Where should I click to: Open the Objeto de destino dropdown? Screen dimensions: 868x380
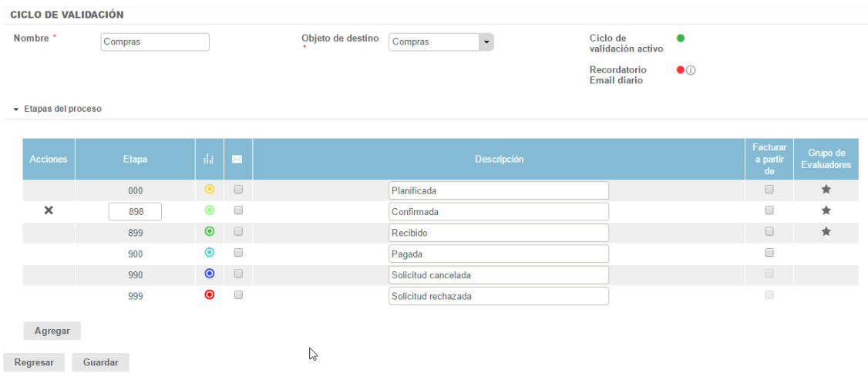pos(486,42)
